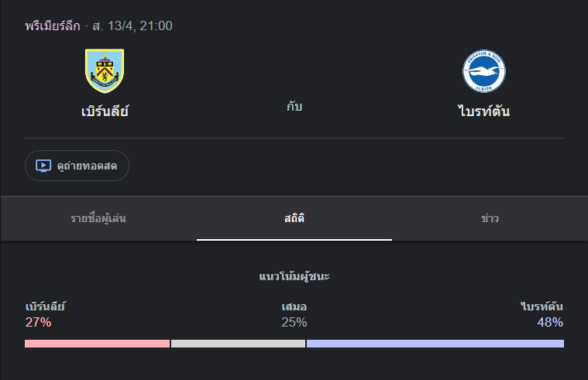Viewport: 588px width, 380px height.
Task: Click the Burnley club crest icon
Action: click(105, 71)
